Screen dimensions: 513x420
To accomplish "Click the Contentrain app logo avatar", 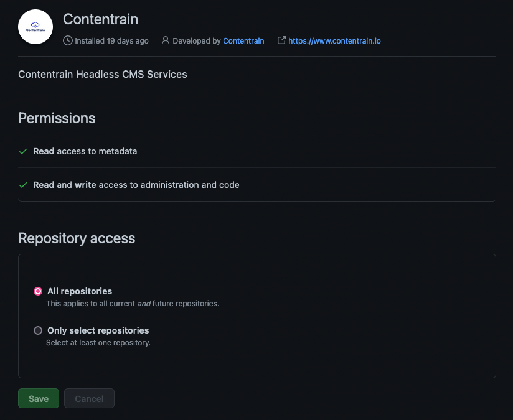I will (35, 27).
